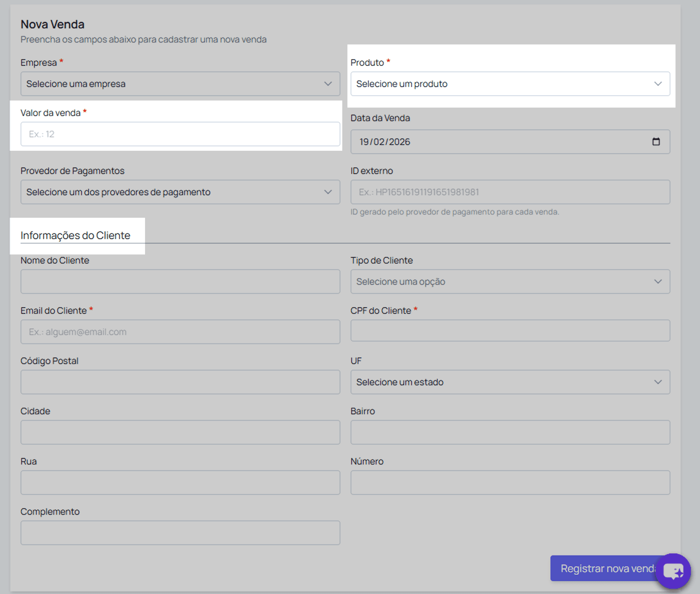Viewport: 700px width, 594px height.
Task: Open the Empresa dropdown
Action: 180,84
